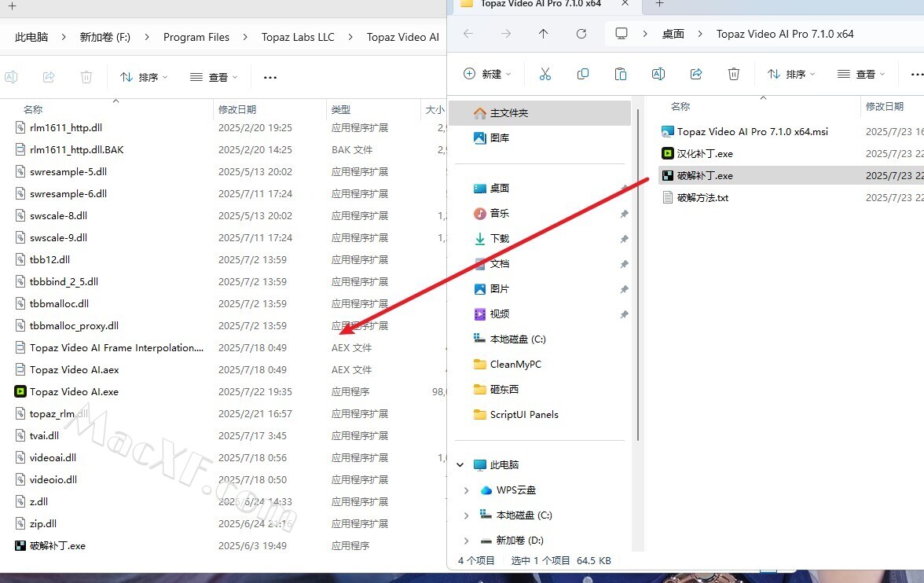
Task: Open the 查看 dropdown in right window
Action: [x=861, y=74]
